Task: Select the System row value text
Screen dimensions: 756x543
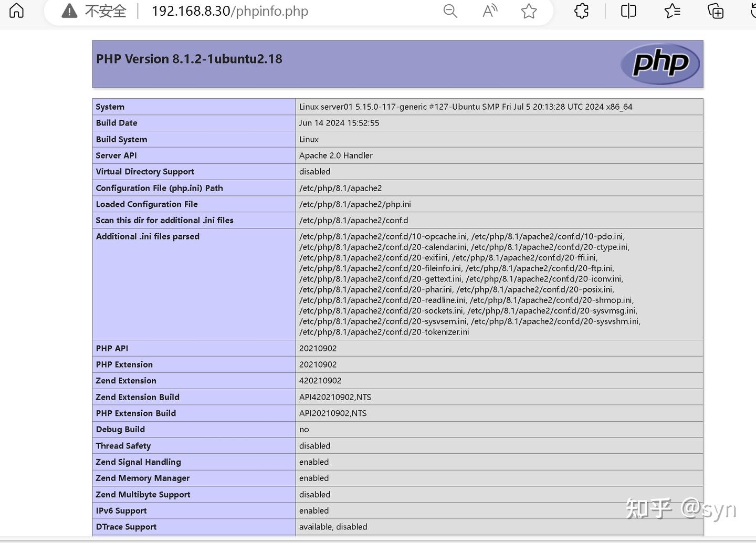Action: tap(466, 107)
